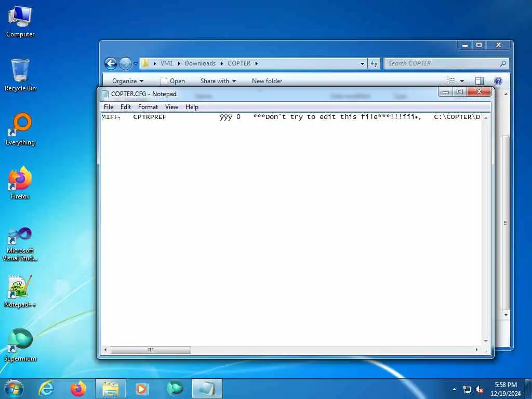
Task: Click the Explorer vertical scroll down arrow
Action: tap(506, 315)
